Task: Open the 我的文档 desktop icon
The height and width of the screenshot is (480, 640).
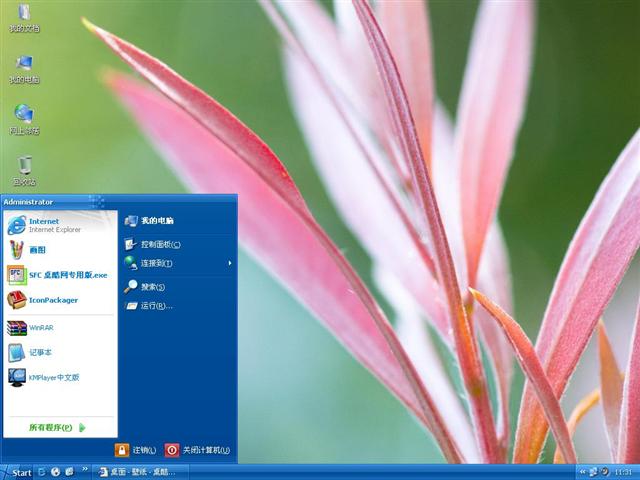Action: click(24, 18)
